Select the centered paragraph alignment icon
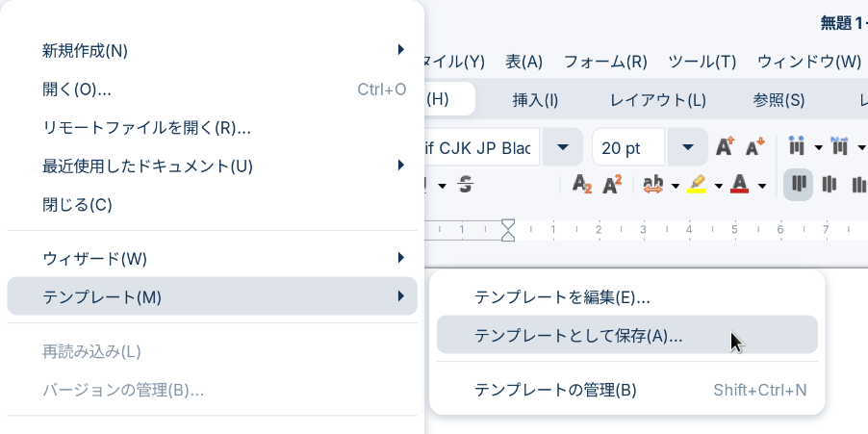This screenshot has height=434, width=868. click(829, 185)
